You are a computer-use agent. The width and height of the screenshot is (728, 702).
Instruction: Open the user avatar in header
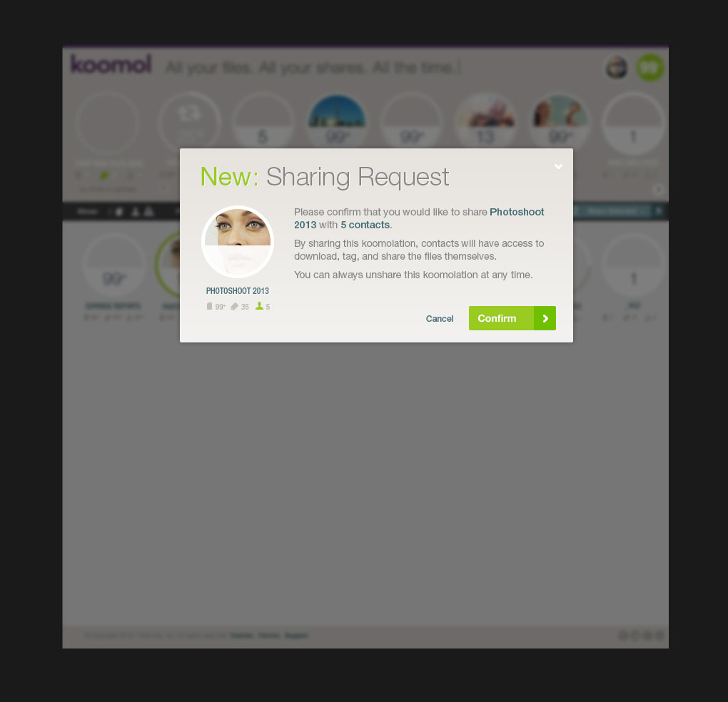pos(617,68)
